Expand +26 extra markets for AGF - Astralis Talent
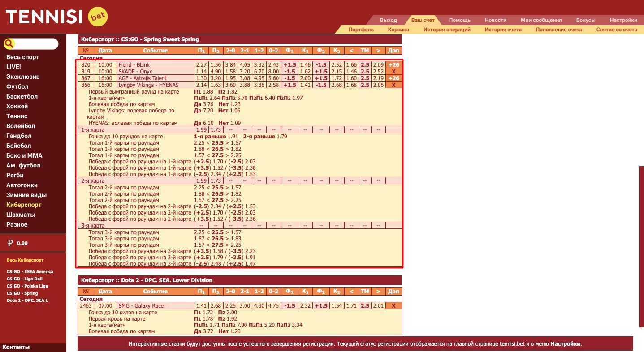Screen dimensions: 644x352 394,78
